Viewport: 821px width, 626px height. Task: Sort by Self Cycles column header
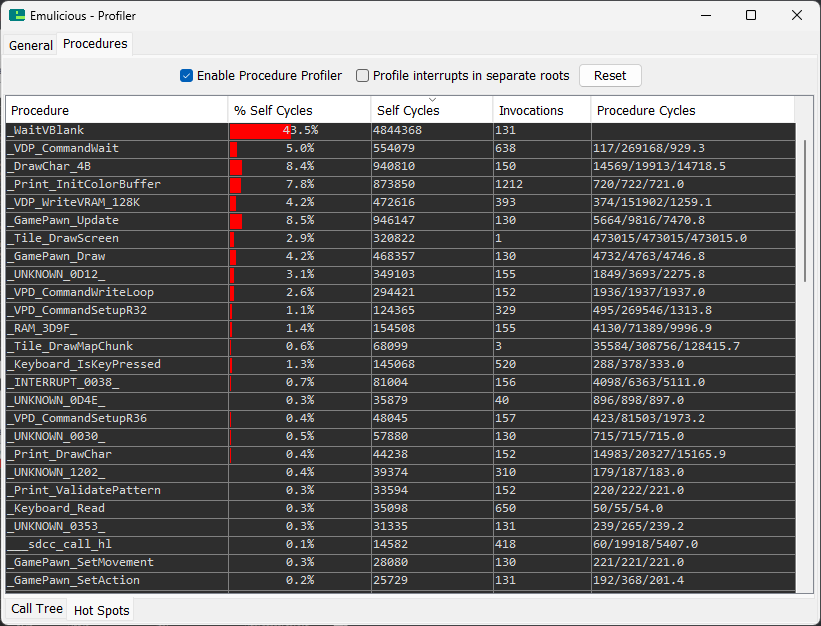tap(432, 110)
